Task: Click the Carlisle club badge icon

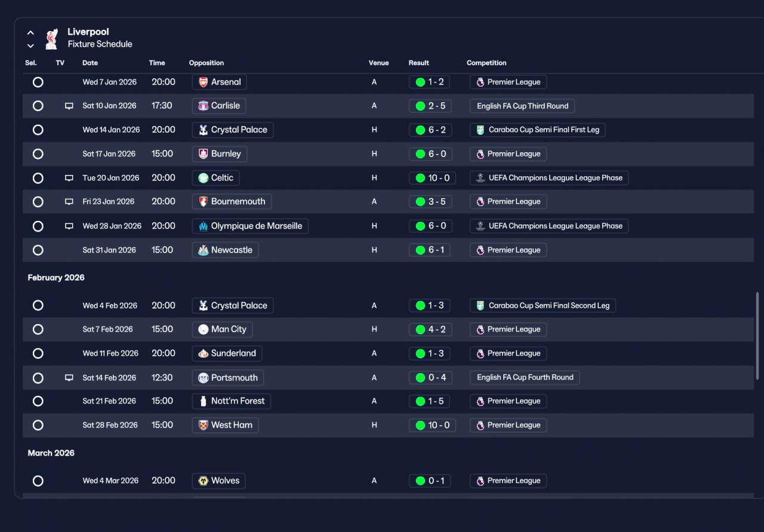Action: click(x=204, y=106)
